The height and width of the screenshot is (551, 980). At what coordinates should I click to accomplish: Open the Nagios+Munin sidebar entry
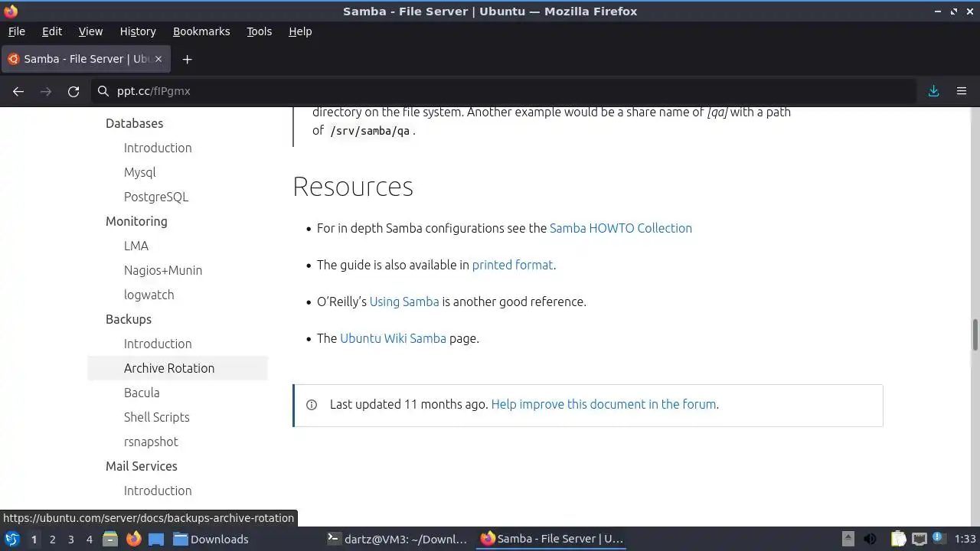163,270
